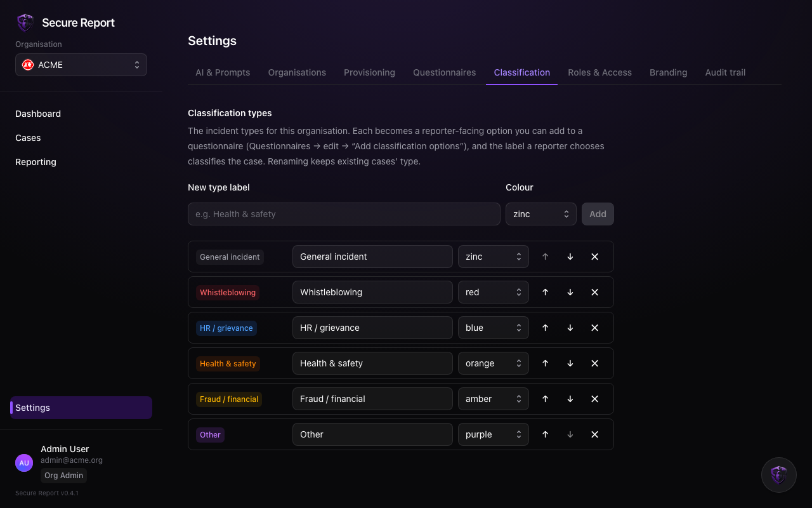812x508 pixels.
Task: Click the Secure Report shield logo
Action: pos(25,23)
